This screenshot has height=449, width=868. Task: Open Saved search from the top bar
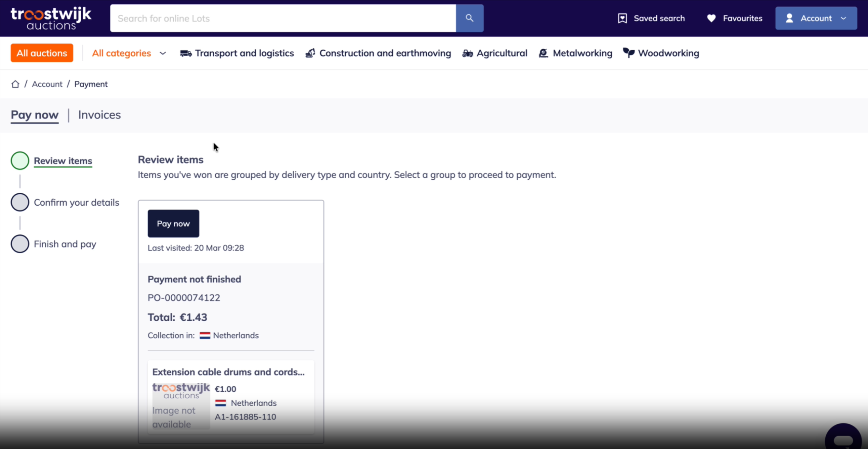[x=651, y=18]
